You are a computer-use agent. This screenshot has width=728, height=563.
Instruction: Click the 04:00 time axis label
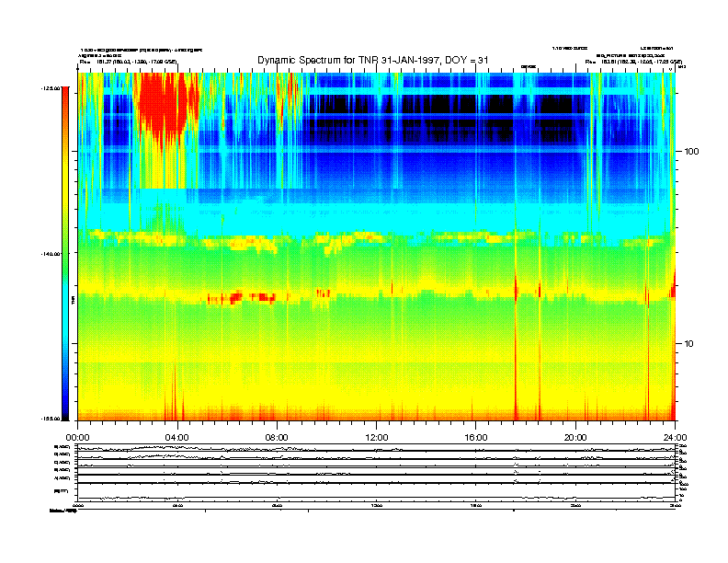tap(177, 438)
